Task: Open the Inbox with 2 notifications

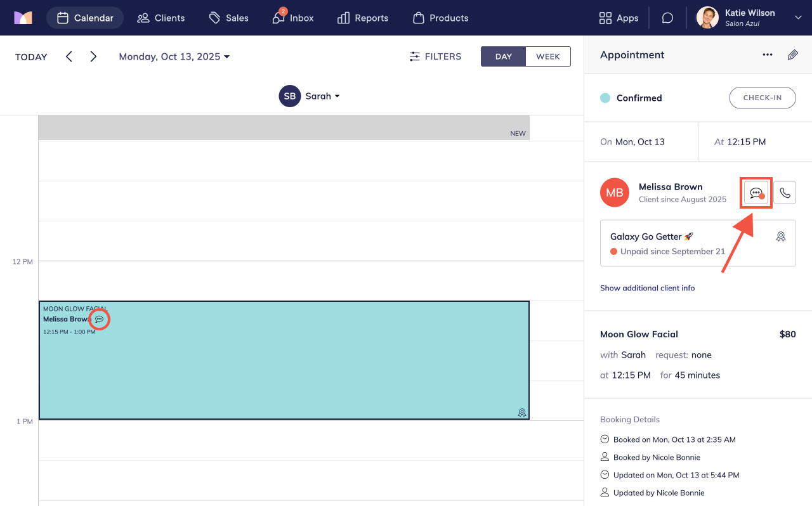Action: [x=293, y=18]
